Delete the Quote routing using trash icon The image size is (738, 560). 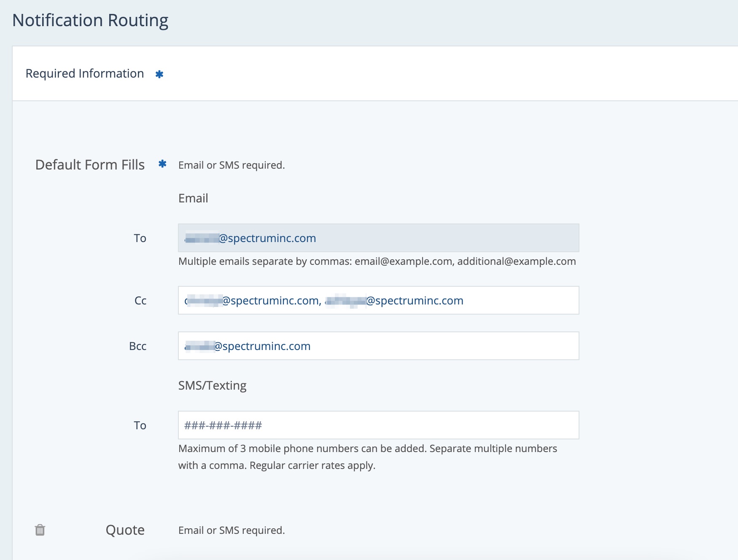coord(40,530)
